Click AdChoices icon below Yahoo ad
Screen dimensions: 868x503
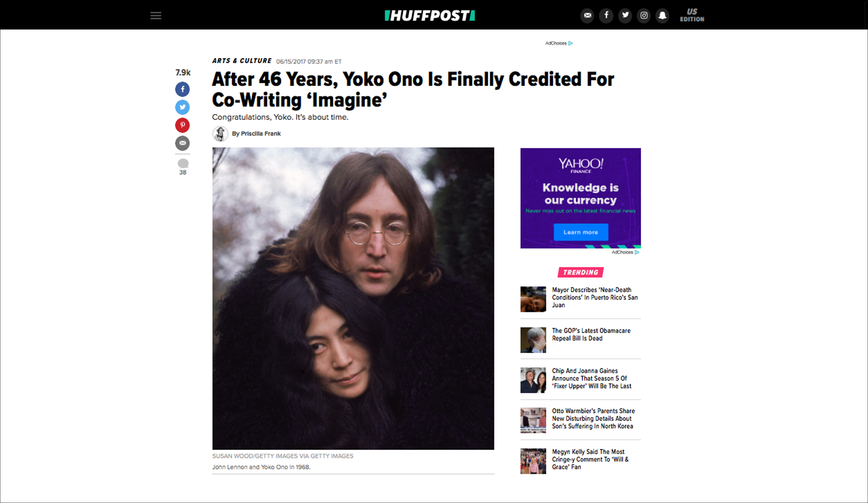click(x=637, y=252)
